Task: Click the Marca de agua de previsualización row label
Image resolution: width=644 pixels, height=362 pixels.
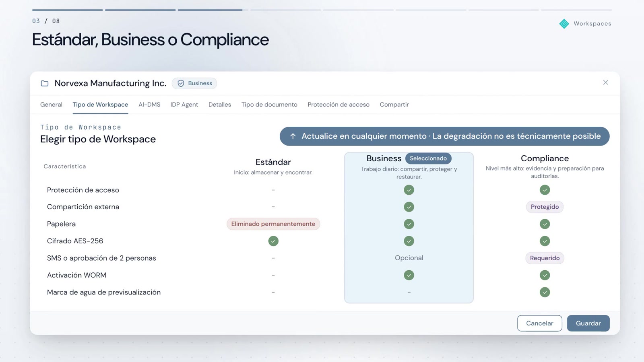Action: [104, 292]
